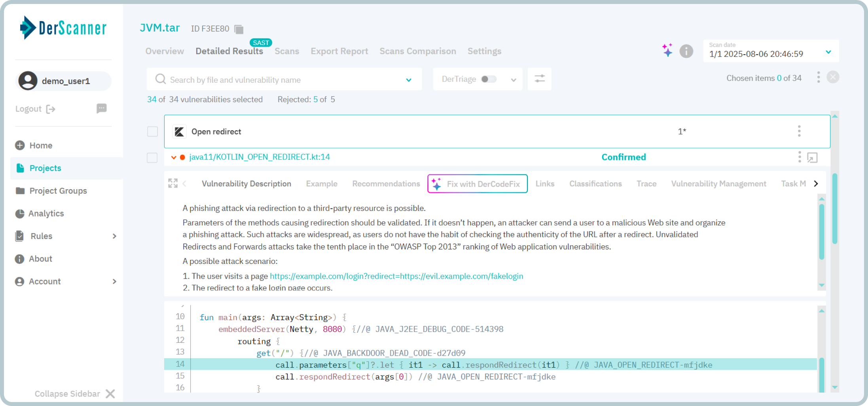The image size is (868, 406).
Task: Switch to Detailed Results tab
Action: [x=229, y=51]
